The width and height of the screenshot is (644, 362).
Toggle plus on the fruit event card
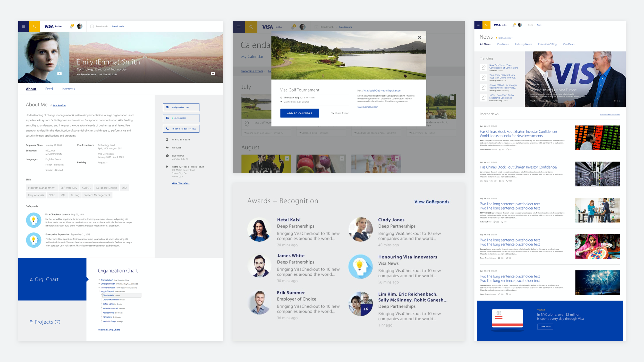click(x=342, y=158)
